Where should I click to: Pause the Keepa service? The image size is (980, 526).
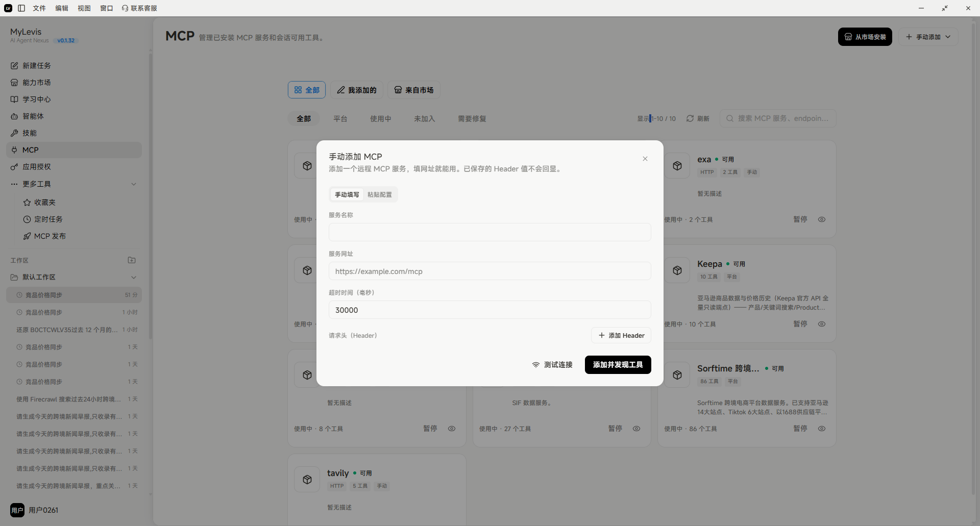[x=800, y=324]
